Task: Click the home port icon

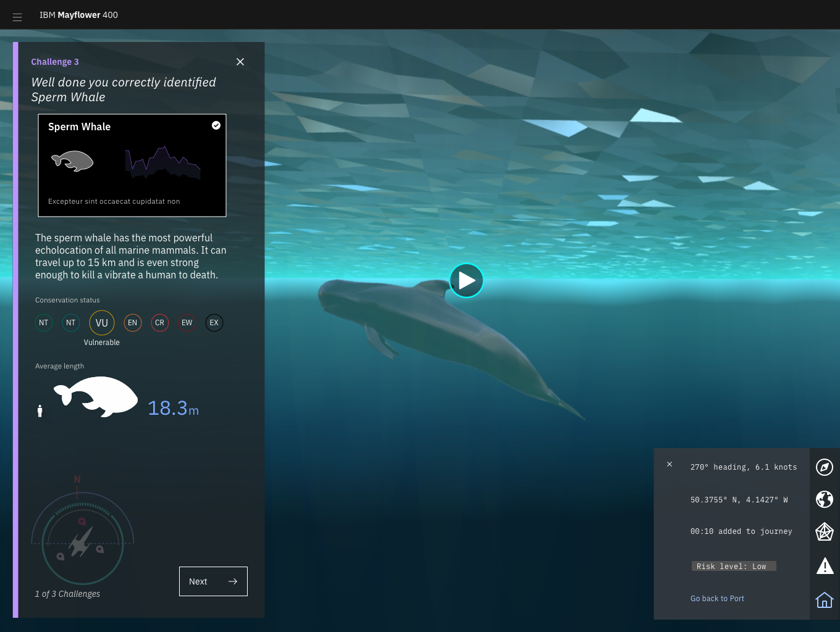Action: coord(825,600)
